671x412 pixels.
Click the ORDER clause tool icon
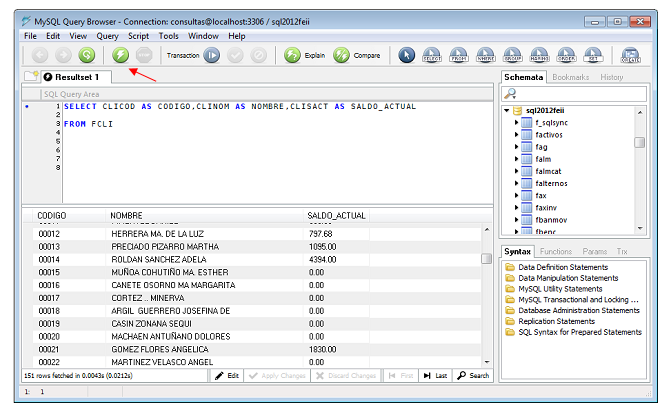pos(566,55)
